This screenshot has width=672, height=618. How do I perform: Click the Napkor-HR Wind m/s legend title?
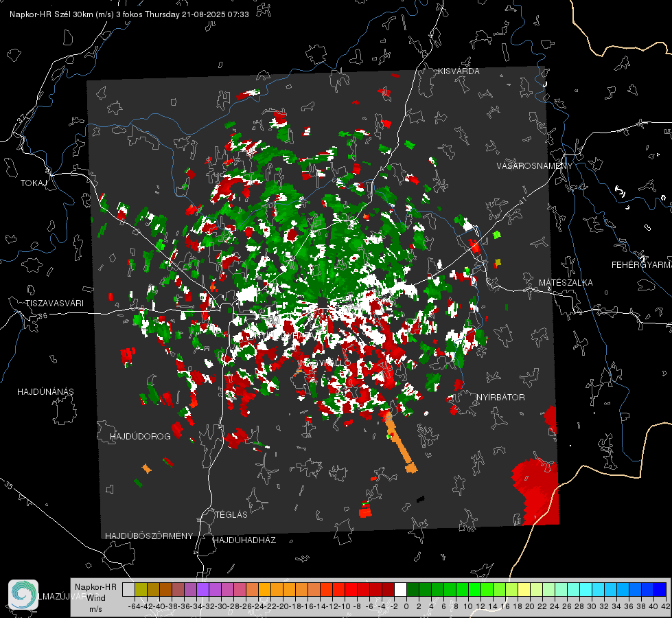95,598
